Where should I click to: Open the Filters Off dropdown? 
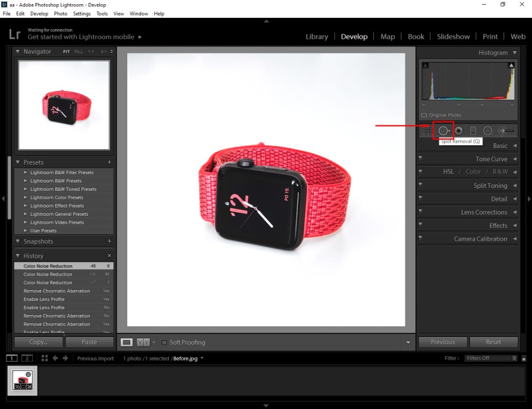490,358
